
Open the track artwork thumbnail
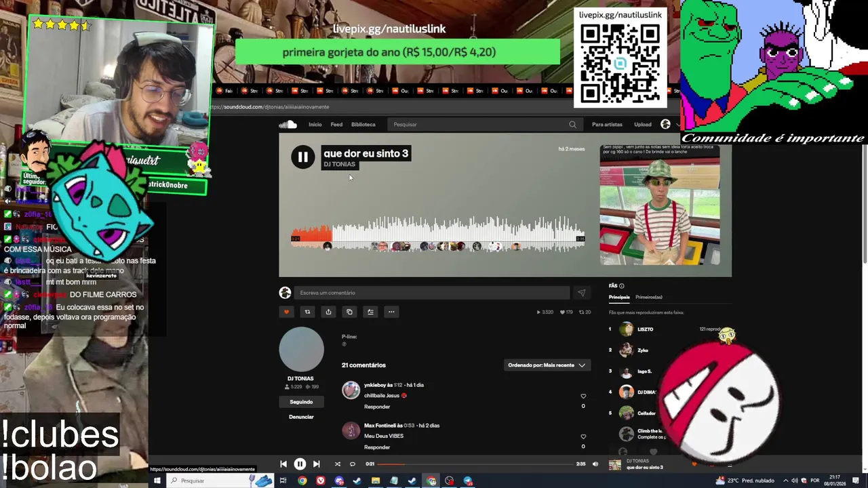coord(659,205)
